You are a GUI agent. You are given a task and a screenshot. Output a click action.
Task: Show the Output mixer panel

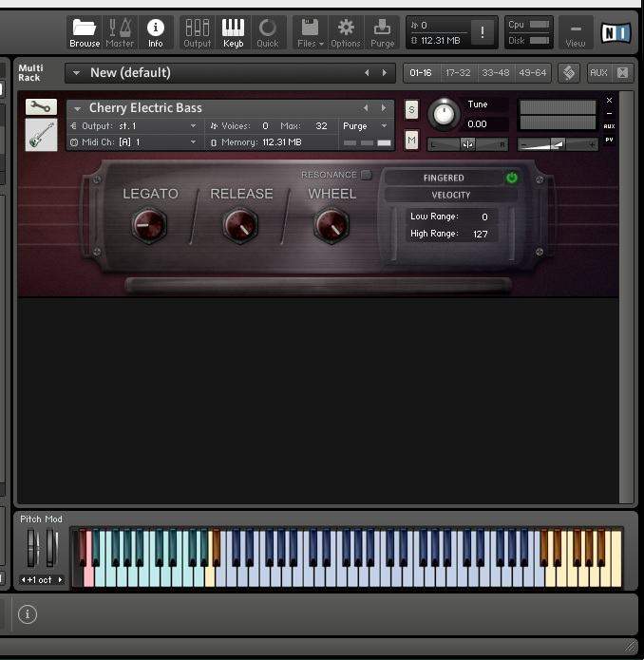[x=198, y=32]
